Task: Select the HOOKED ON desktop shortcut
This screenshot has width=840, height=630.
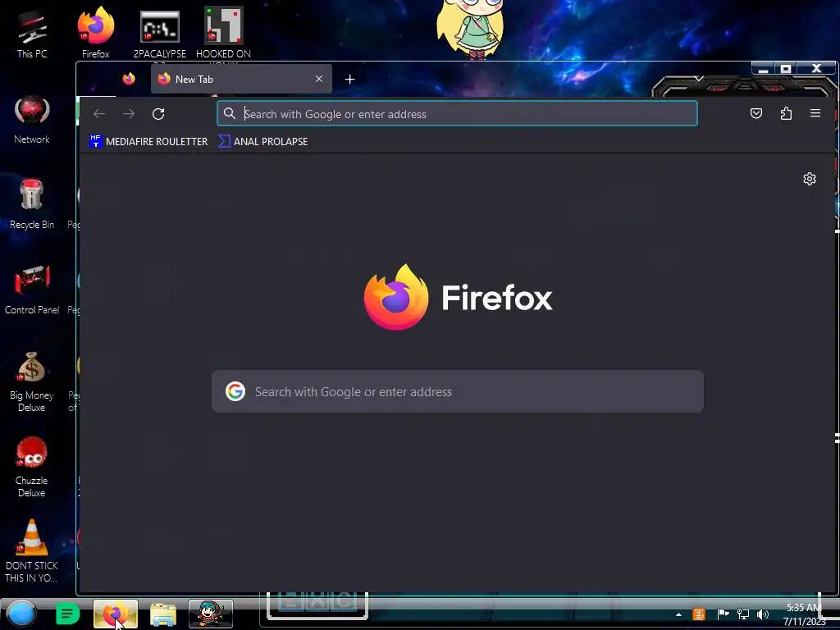Action: tap(223, 33)
